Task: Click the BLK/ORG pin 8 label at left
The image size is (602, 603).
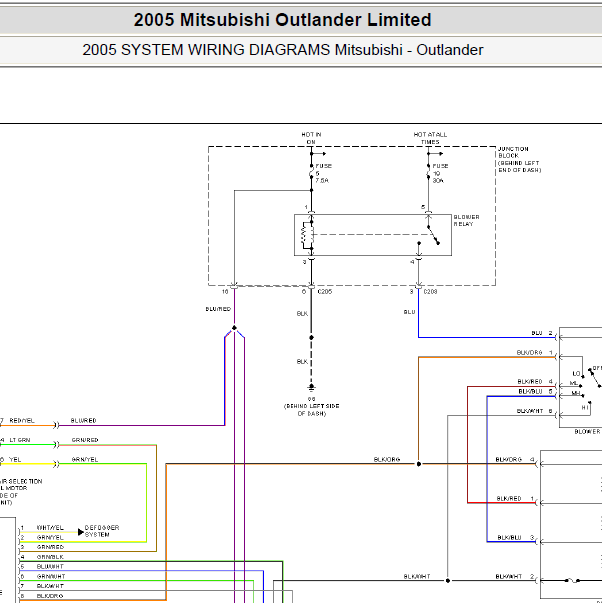Action: [50, 596]
